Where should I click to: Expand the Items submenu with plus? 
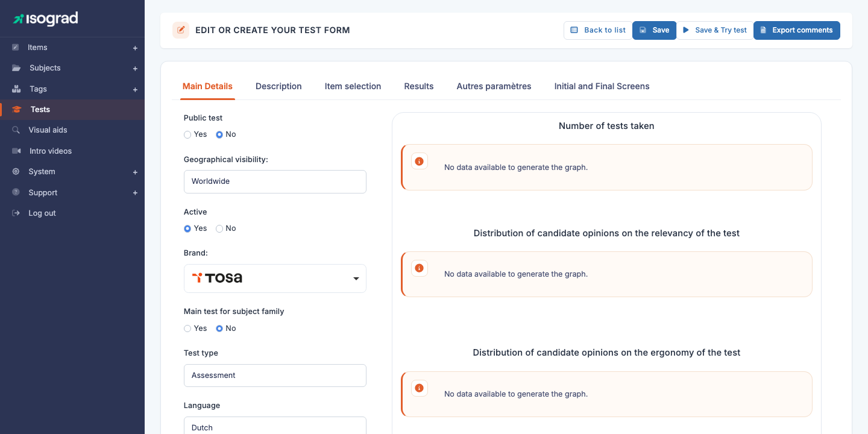click(x=135, y=48)
